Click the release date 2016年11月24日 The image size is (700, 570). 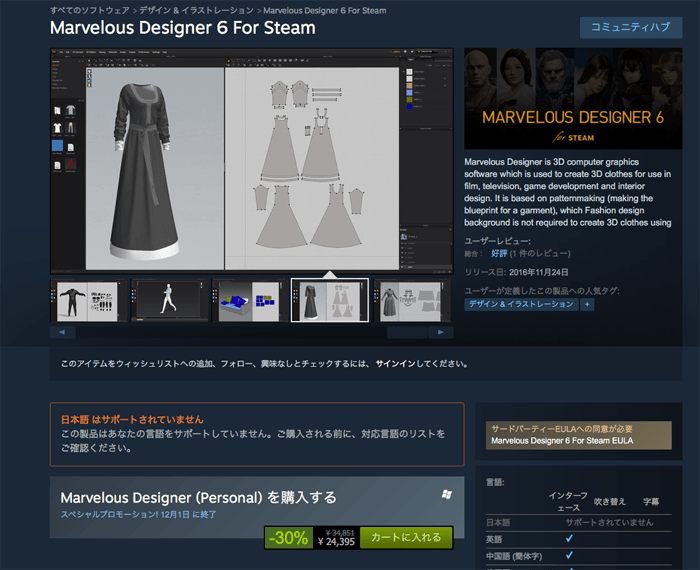click(538, 272)
